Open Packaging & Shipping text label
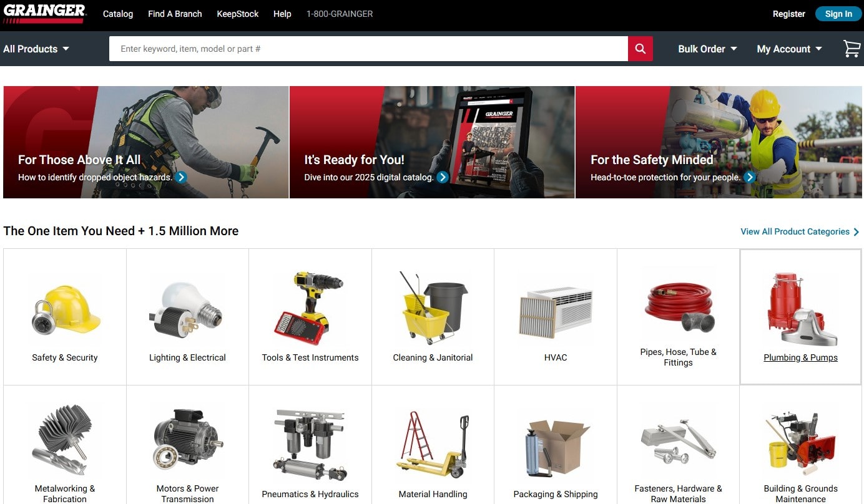Image resolution: width=864 pixels, height=504 pixels. pos(556,494)
